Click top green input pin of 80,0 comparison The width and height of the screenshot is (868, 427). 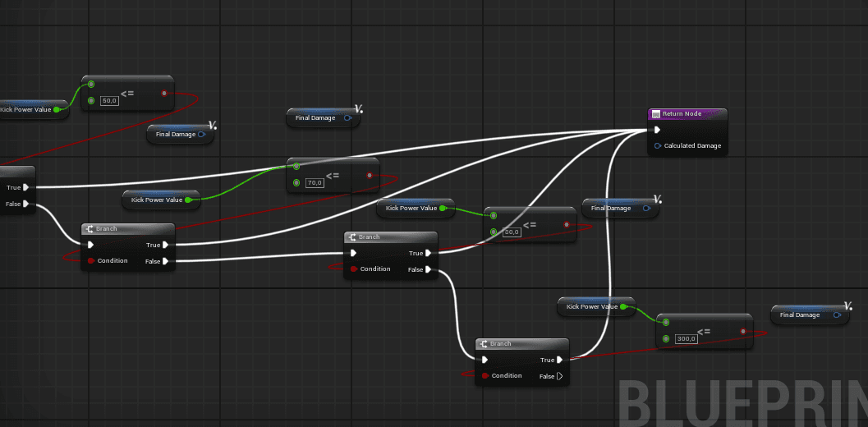pos(494,215)
